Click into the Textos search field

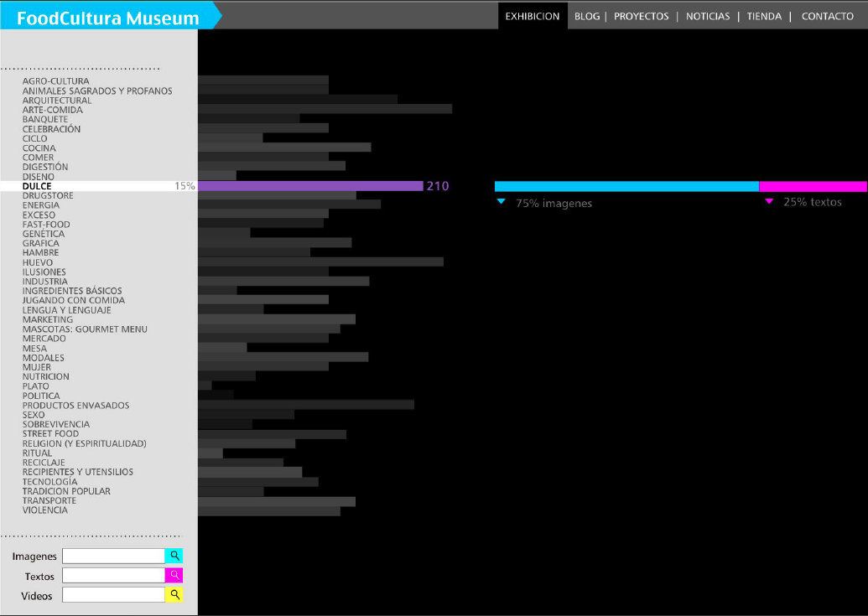tap(113, 575)
